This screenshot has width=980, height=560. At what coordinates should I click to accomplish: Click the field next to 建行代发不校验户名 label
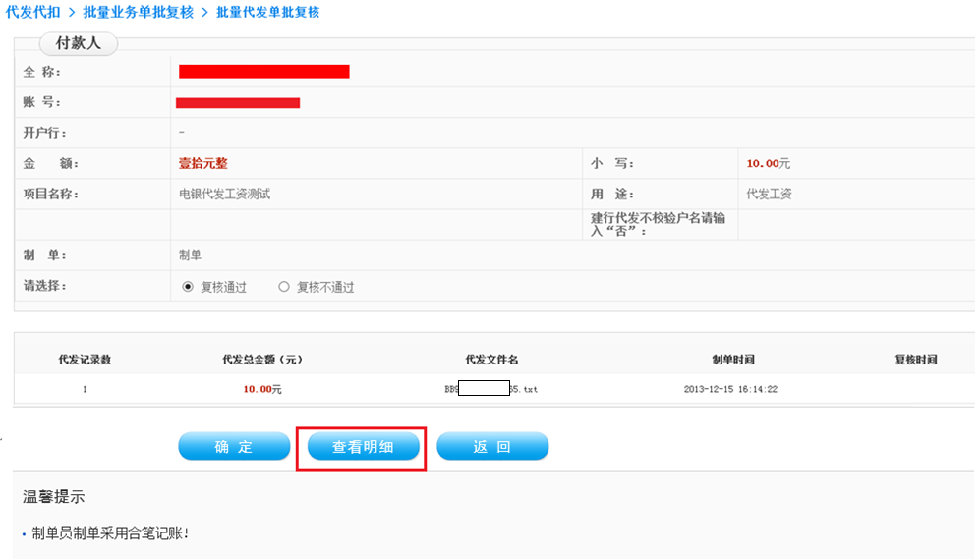tap(855, 225)
